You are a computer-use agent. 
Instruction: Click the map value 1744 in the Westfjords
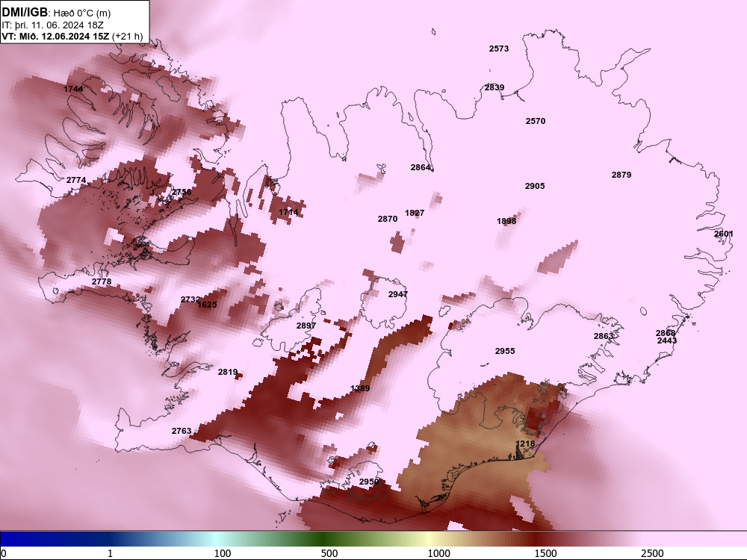tap(73, 89)
